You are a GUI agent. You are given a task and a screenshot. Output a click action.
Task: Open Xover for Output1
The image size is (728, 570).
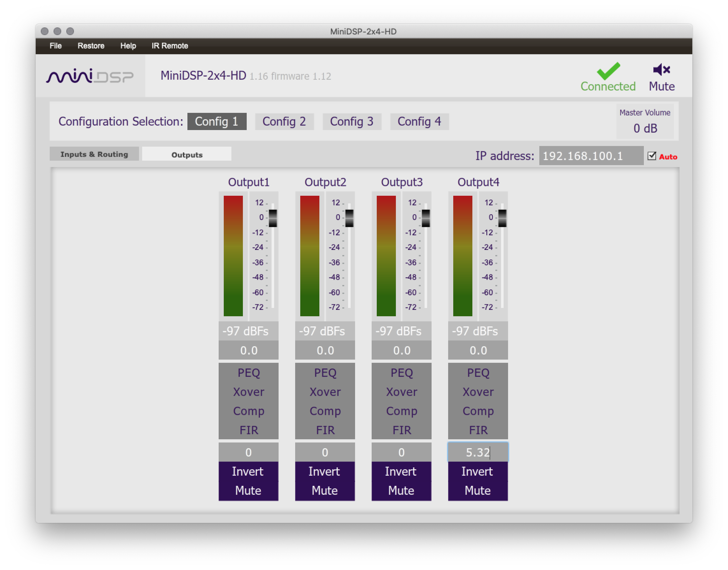249,392
